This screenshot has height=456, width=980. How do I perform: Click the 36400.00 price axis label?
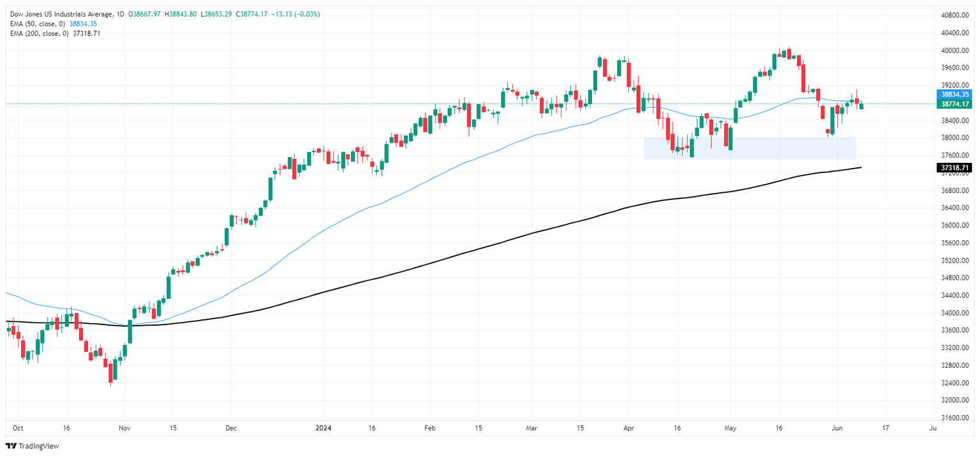point(955,208)
